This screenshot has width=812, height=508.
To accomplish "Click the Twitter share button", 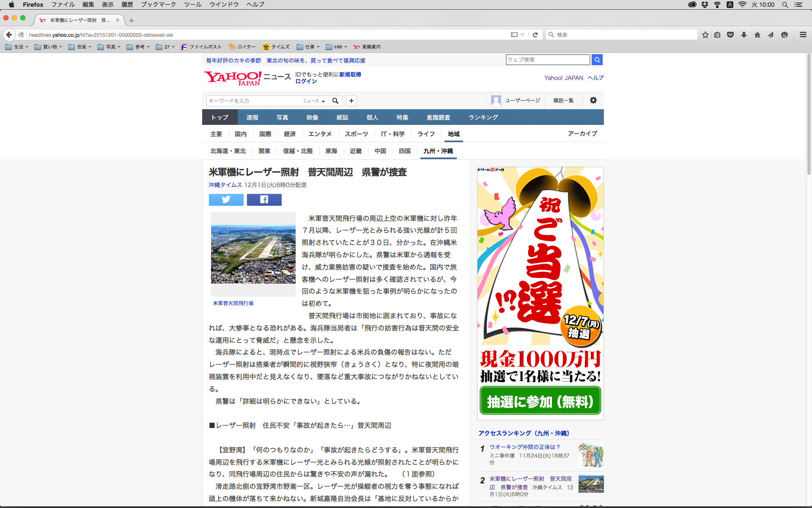I will point(226,199).
